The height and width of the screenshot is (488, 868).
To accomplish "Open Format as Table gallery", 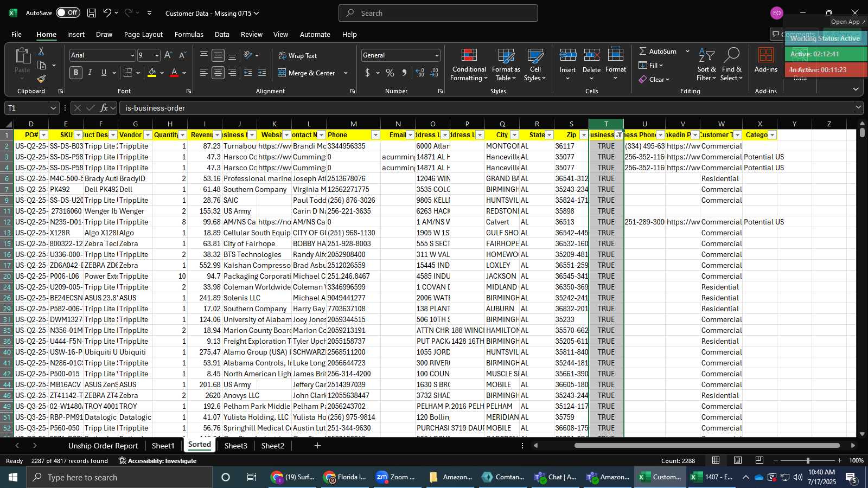I will pyautogui.click(x=506, y=65).
